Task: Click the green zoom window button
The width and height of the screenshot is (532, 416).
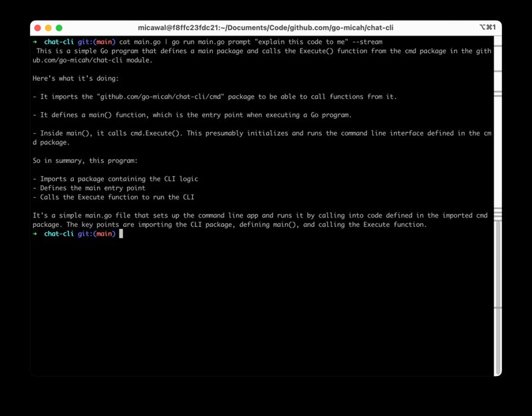Action: click(x=59, y=28)
